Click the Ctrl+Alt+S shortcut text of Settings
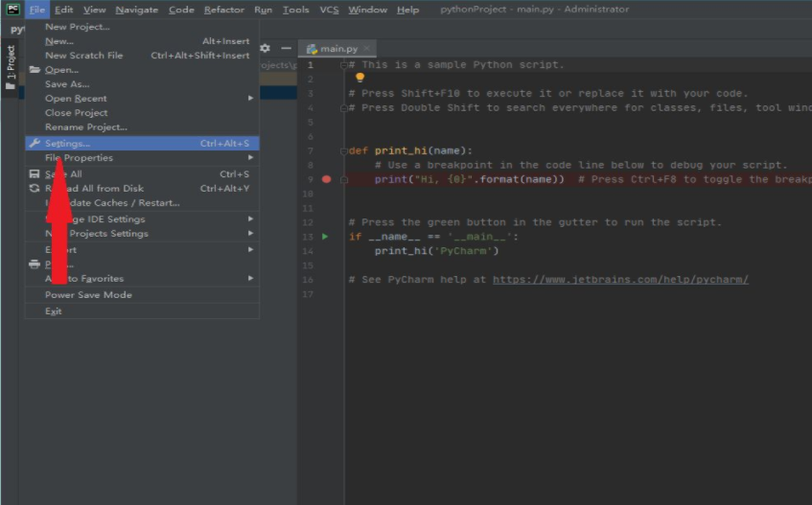Image resolution: width=812 pixels, height=505 pixels. coord(224,144)
